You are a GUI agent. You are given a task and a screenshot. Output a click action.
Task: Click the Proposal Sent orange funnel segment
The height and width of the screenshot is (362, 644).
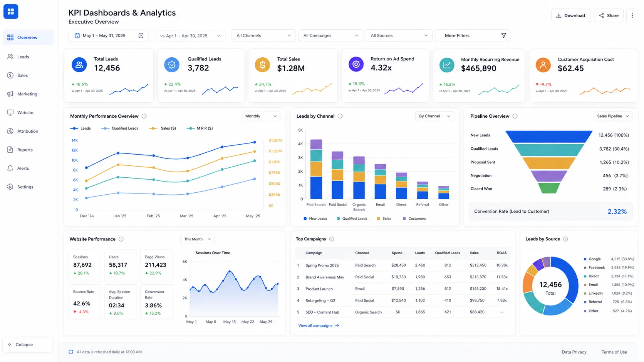coord(549,163)
